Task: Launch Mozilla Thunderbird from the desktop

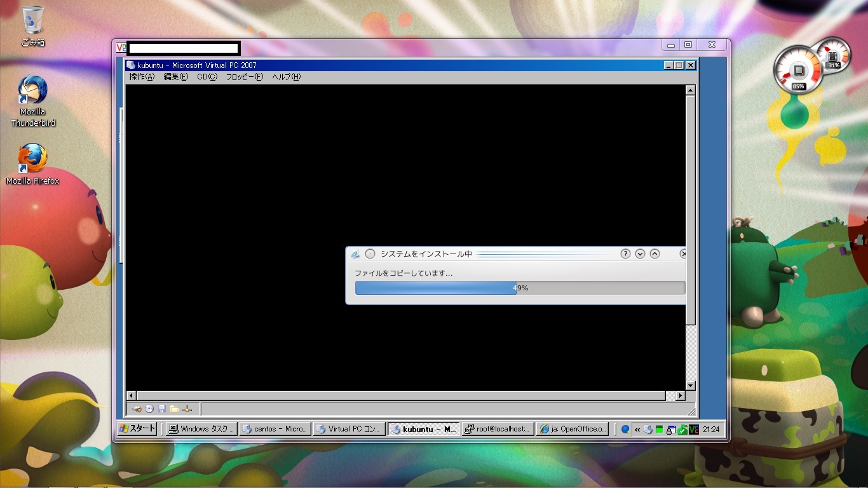Action: 33,101
